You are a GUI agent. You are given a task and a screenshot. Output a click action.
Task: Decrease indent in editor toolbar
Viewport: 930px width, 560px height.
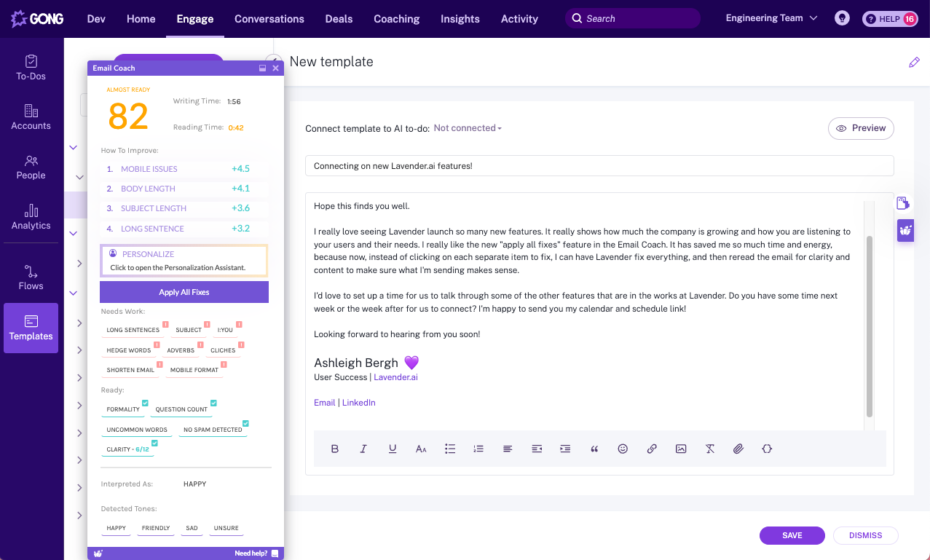pyautogui.click(x=537, y=449)
